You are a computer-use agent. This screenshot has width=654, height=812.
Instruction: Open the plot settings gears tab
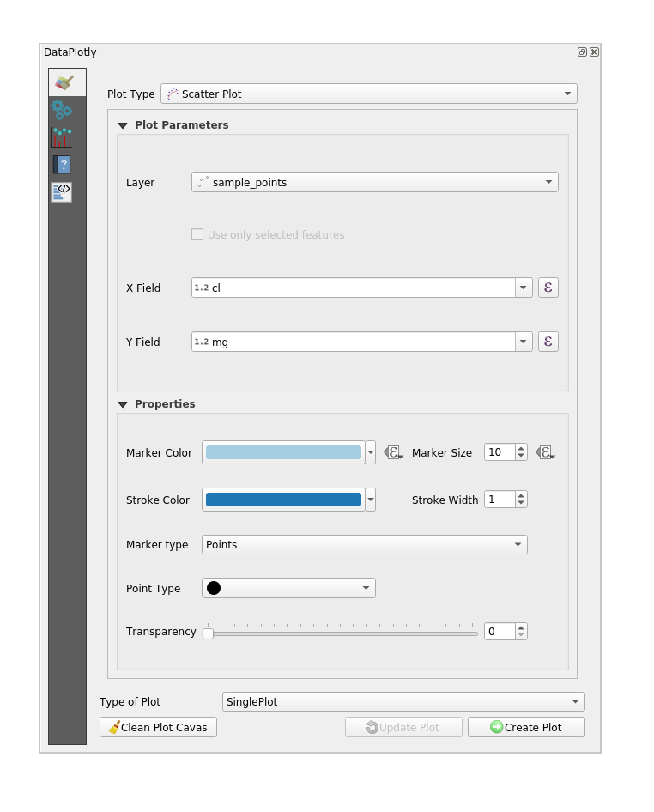pos(62,110)
